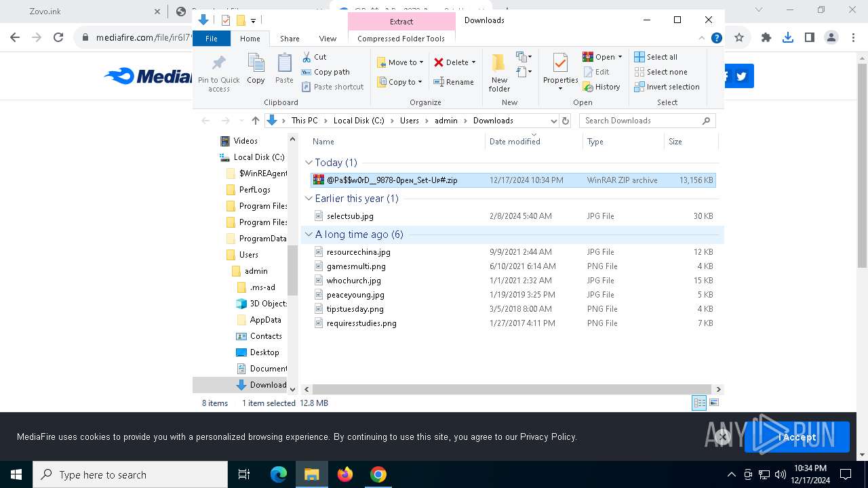Switch to Large icons view in status bar
This screenshot has height=488, width=868.
pyautogui.click(x=713, y=403)
